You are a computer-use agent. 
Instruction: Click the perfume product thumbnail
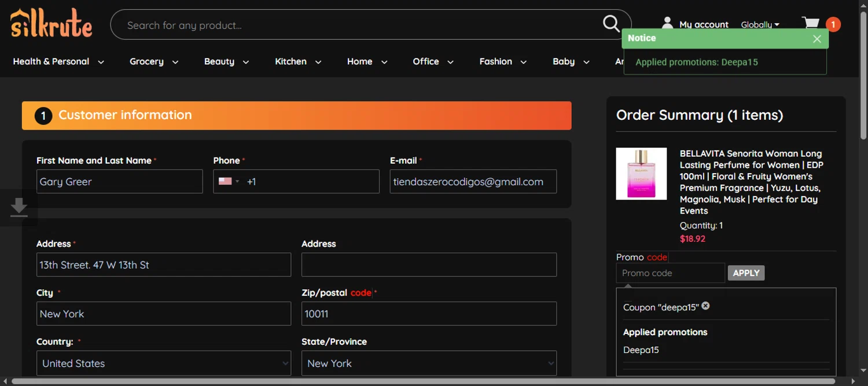point(641,174)
